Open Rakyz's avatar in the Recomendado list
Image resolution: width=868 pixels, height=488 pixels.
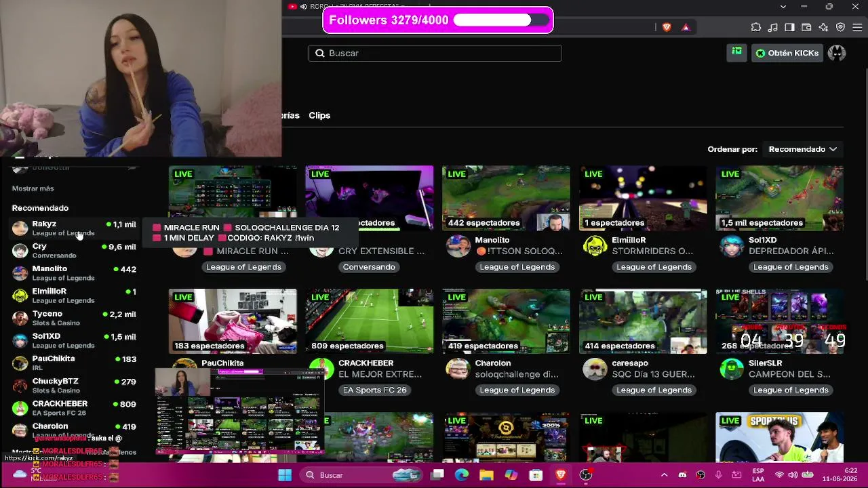tap(20, 228)
